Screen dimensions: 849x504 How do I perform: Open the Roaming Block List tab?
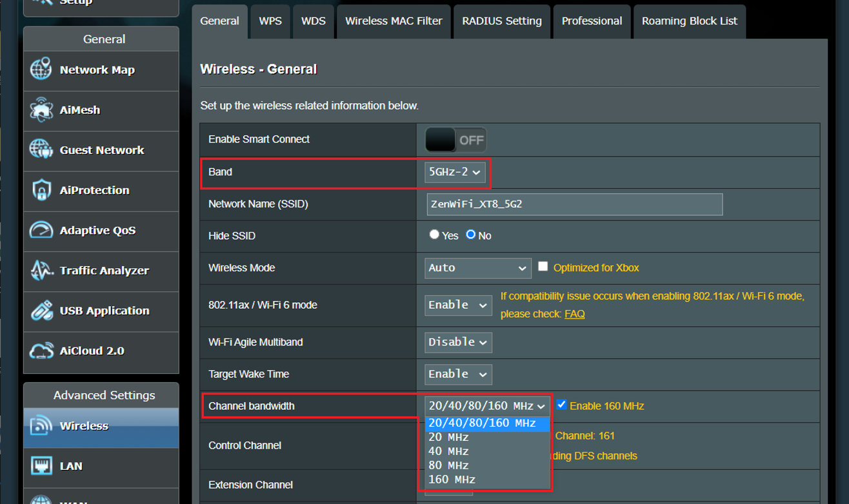690,21
